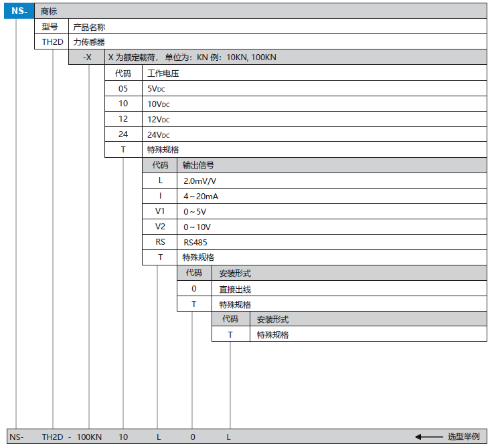492x448 pixels.
Task: Click the TH2D model code cell in table
Action: point(52,42)
